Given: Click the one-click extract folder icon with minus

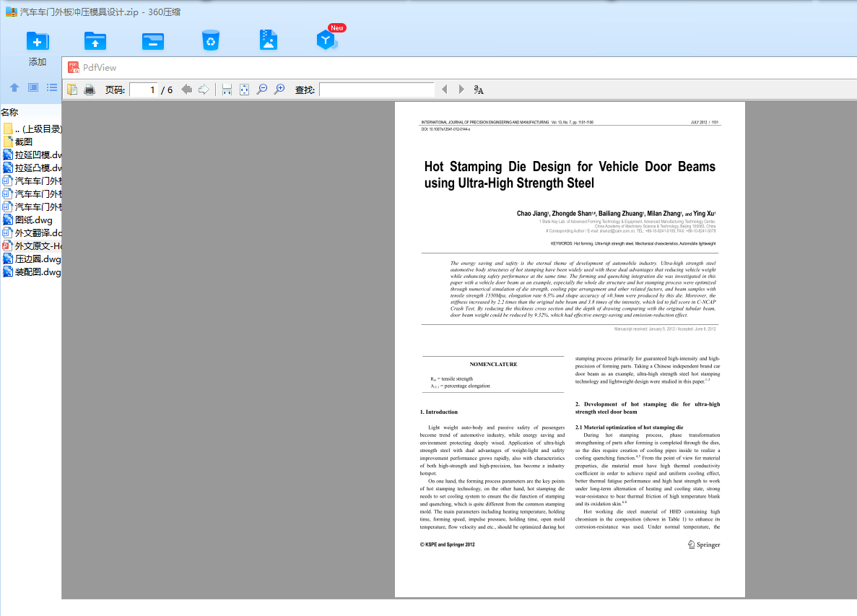Looking at the screenshot, I should tap(153, 41).
